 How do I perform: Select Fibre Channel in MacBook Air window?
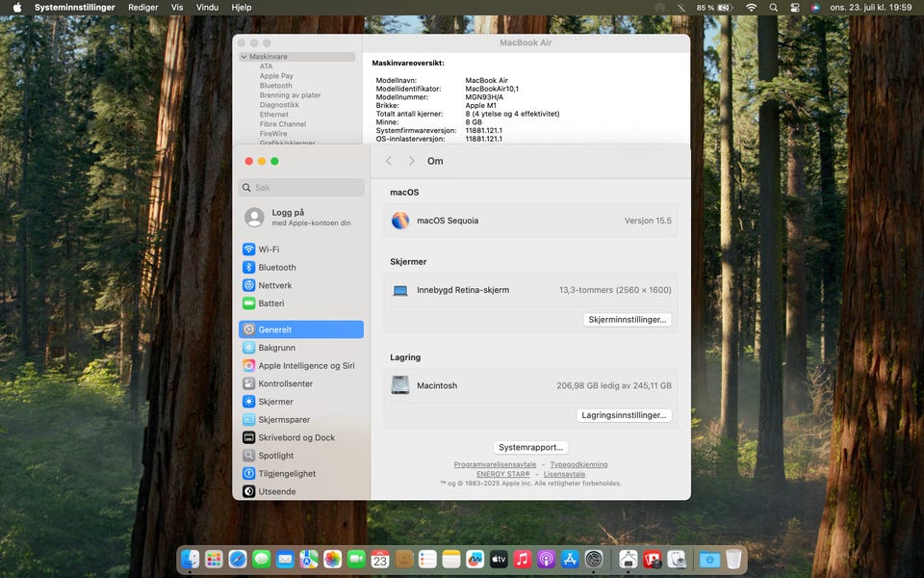(x=283, y=124)
